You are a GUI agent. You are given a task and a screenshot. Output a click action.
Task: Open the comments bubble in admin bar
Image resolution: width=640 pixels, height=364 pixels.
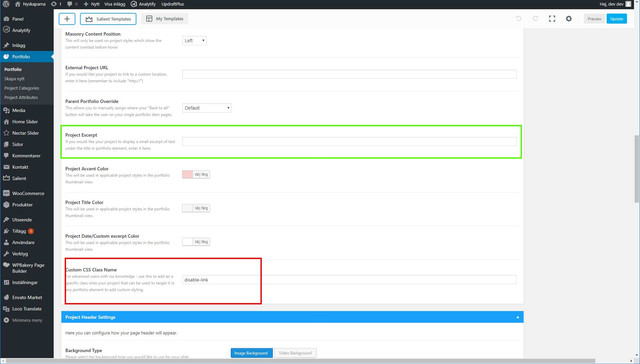click(x=72, y=4)
